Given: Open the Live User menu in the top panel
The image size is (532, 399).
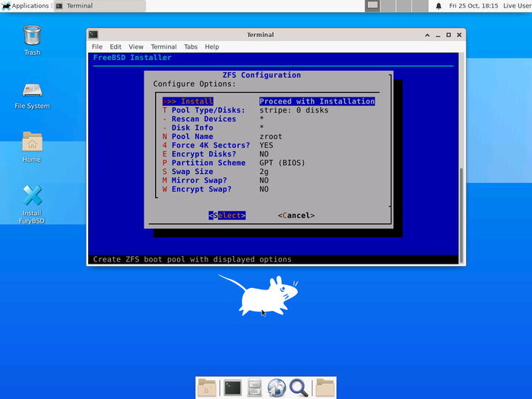Looking at the screenshot, I should 517,6.
